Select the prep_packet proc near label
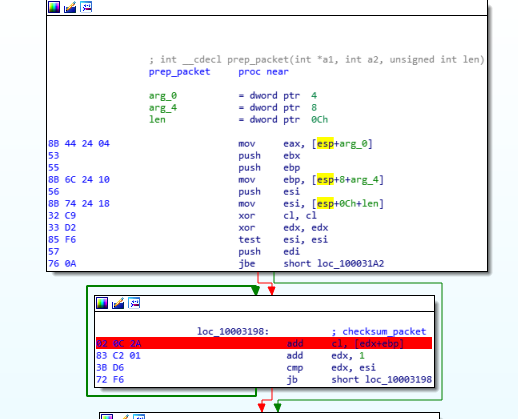 [x=218, y=72]
